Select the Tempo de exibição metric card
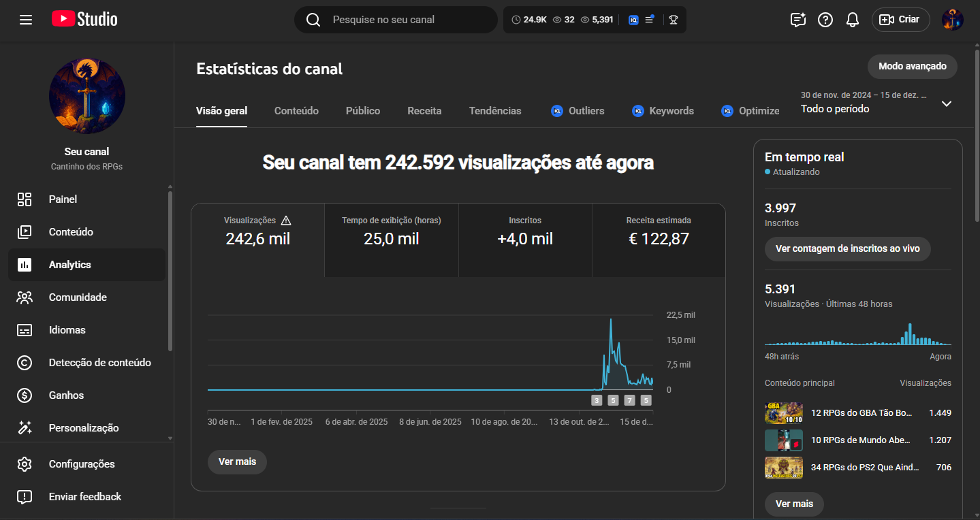This screenshot has width=980, height=520. click(392, 240)
